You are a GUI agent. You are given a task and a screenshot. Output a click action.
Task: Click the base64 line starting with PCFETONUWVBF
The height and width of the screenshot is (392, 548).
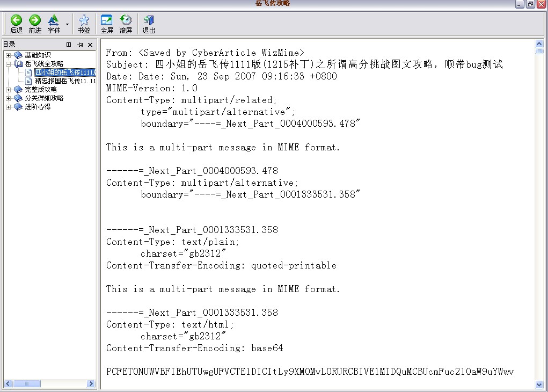coord(310,372)
